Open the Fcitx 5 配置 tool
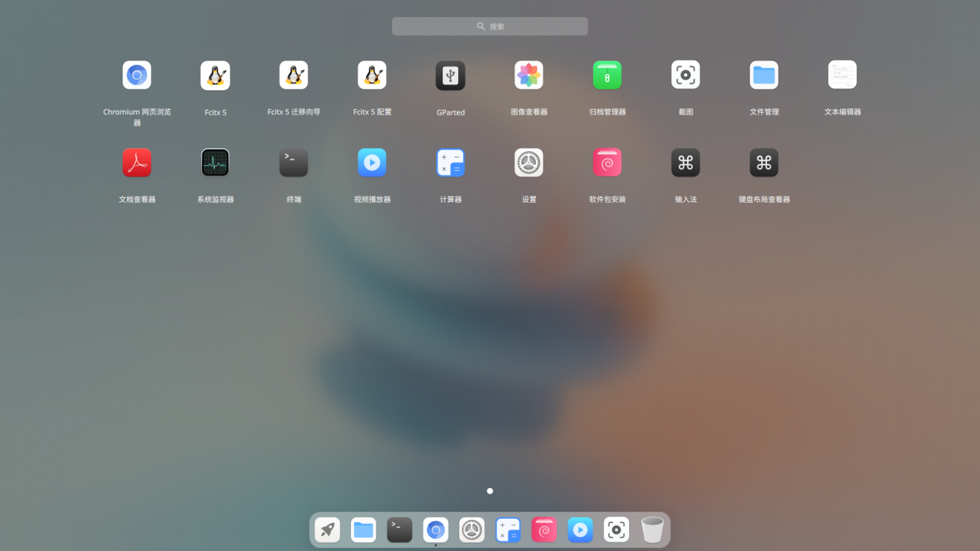Screen dimensions: 980x551 pyautogui.click(x=372, y=75)
